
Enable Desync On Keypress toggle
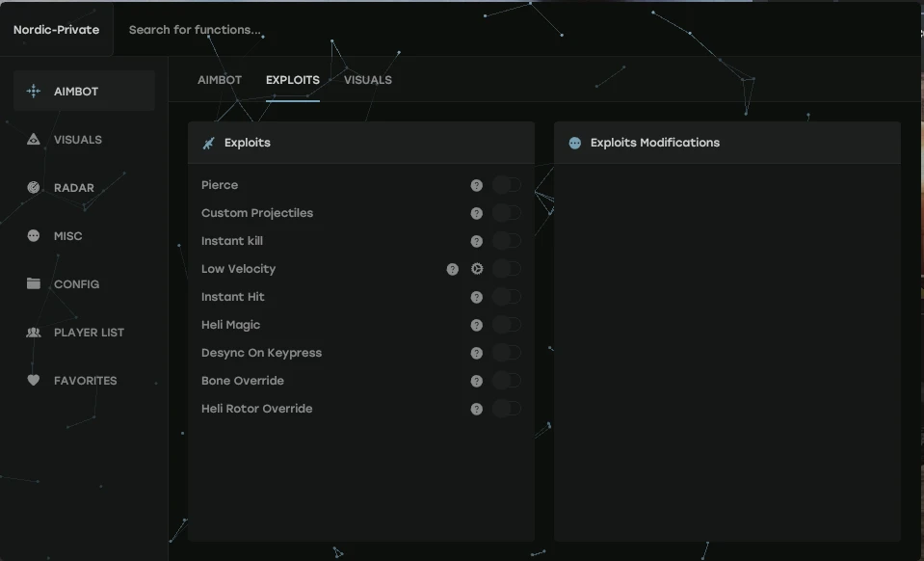(507, 353)
